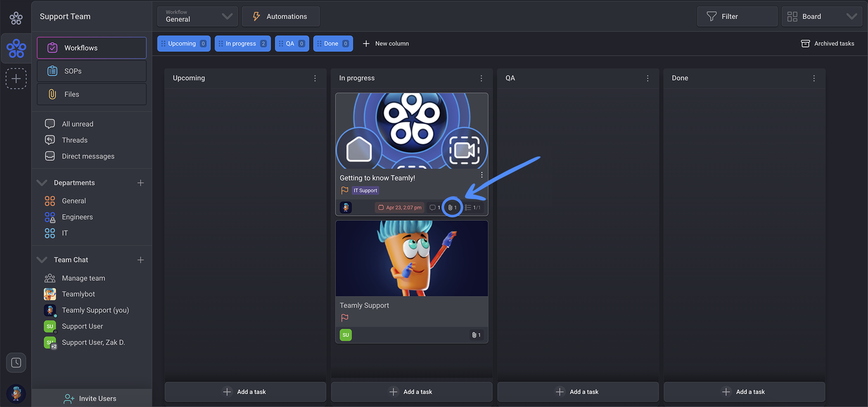Click the IT Support tag
Viewport: 868px width, 407px height.
pyautogui.click(x=365, y=190)
